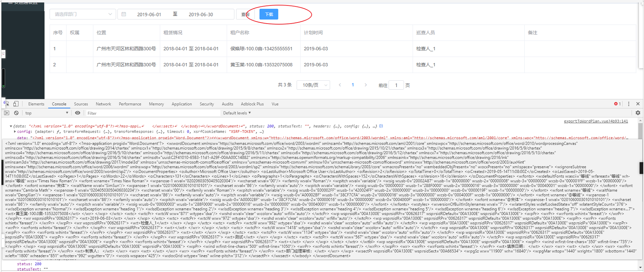Open the exportToWordPlan.vue?4b93:141 source link
This screenshot has width=644, height=272.
point(596,121)
